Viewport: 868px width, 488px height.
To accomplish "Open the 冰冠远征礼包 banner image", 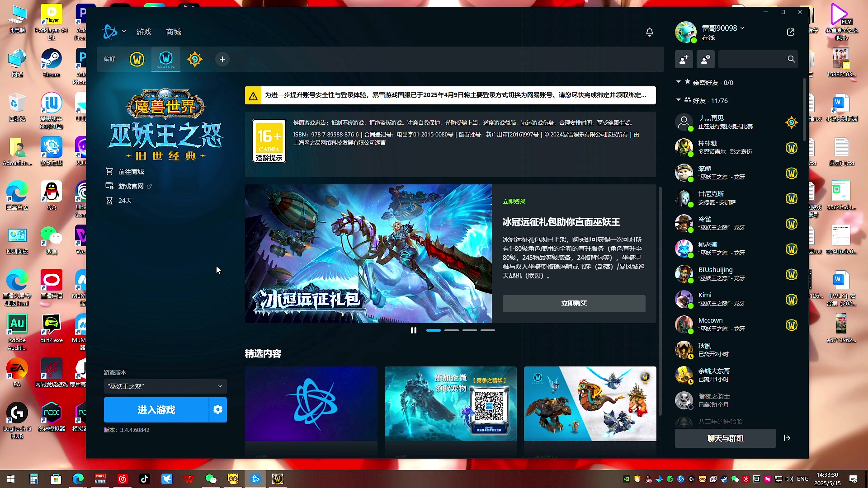I will point(368,253).
